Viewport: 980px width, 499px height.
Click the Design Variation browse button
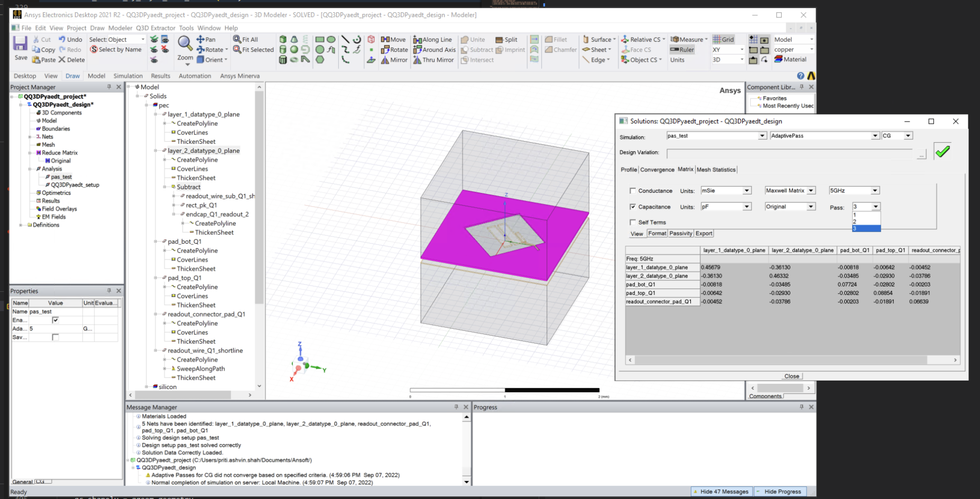click(x=921, y=154)
